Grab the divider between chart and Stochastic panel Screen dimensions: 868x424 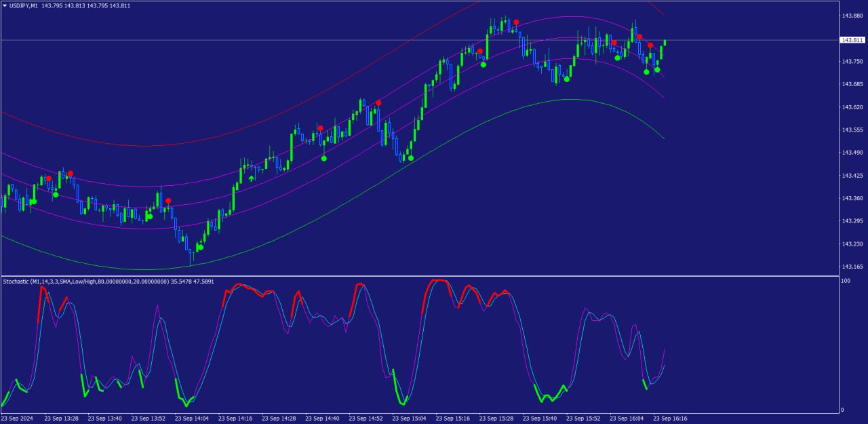[420, 275]
